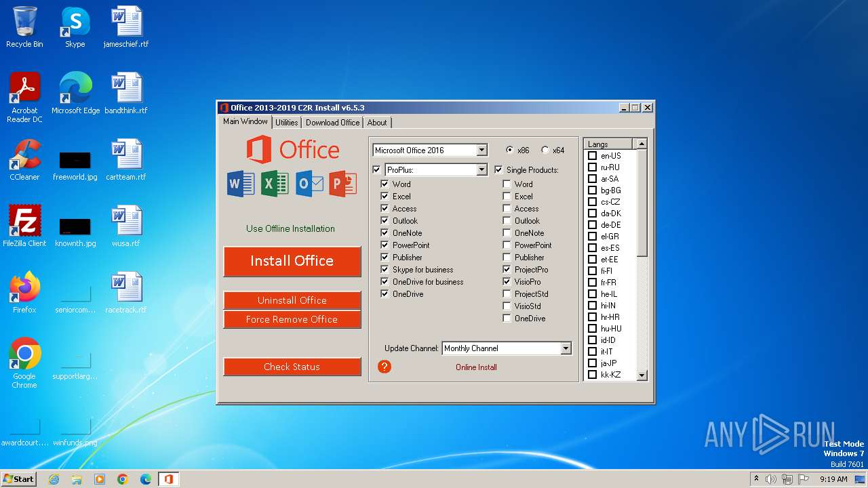The image size is (868, 488).
Task: Click the PowerPoint logo icon in the installer
Action: point(343,184)
